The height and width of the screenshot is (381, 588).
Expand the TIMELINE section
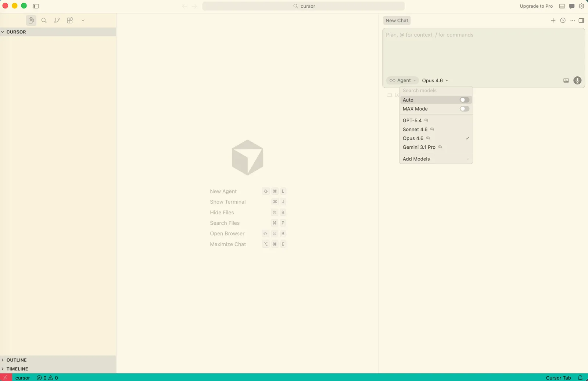[x=58, y=369]
